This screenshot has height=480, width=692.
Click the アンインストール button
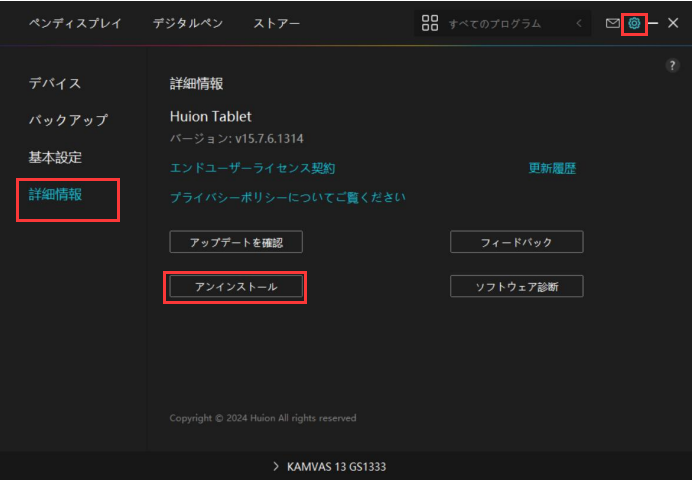236,286
